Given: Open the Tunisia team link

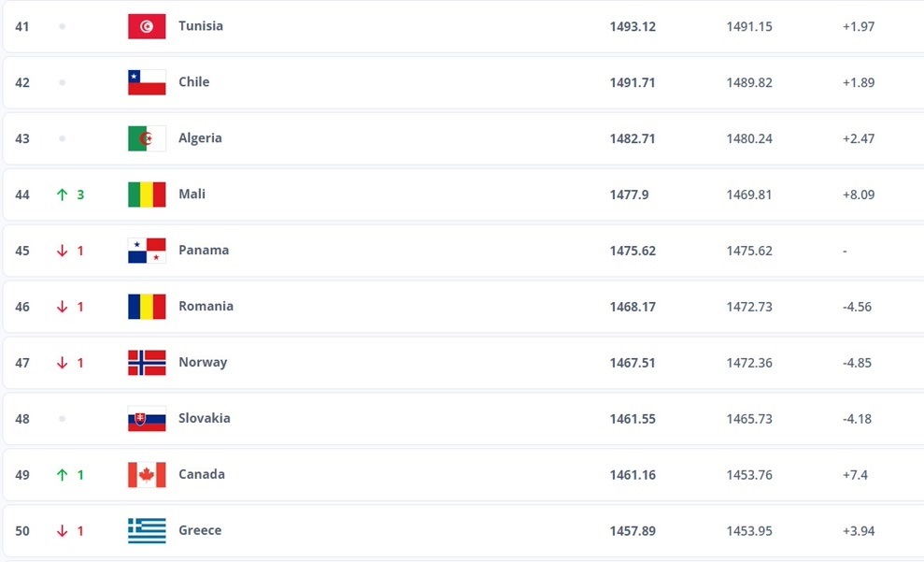Looking at the screenshot, I should click(x=201, y=26).
